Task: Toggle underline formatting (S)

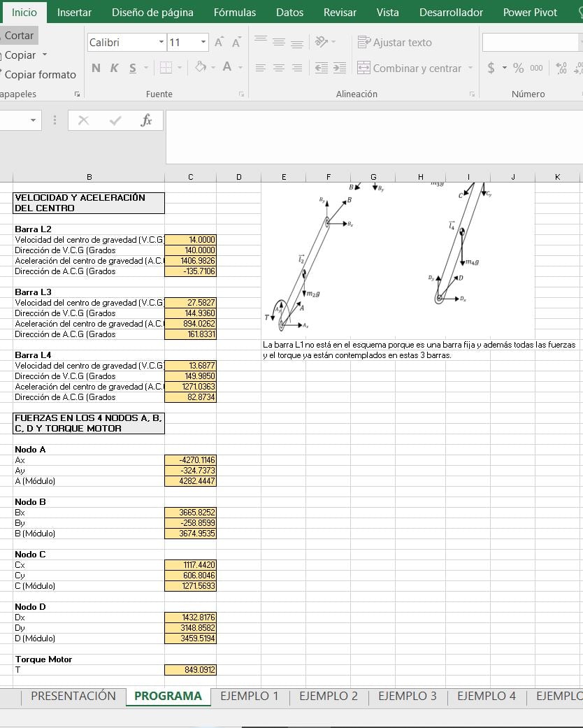Action: (x=133, y=69)
